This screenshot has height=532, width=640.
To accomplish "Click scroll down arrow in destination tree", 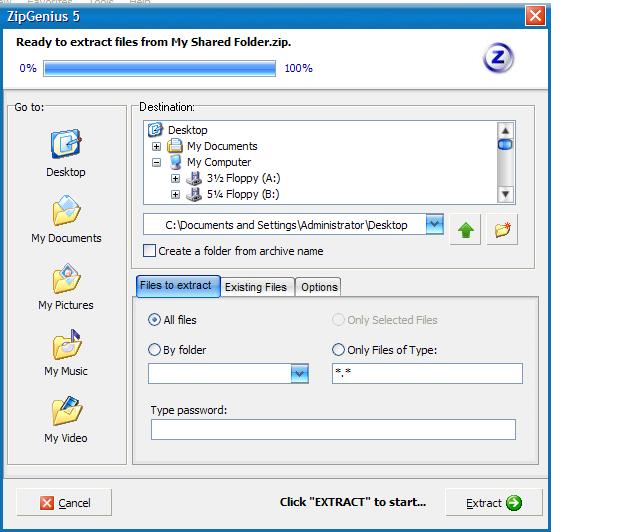I will [505, 194].
